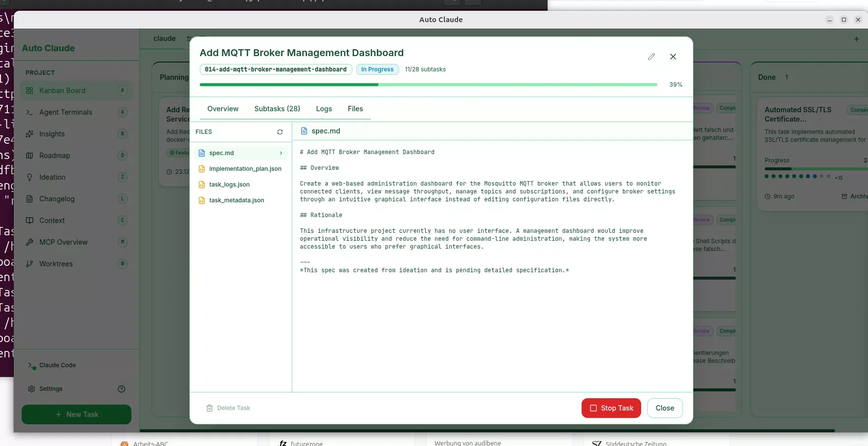868x446 pixels.
Task: Click the Delete Task trash icon
Action: 210,408
